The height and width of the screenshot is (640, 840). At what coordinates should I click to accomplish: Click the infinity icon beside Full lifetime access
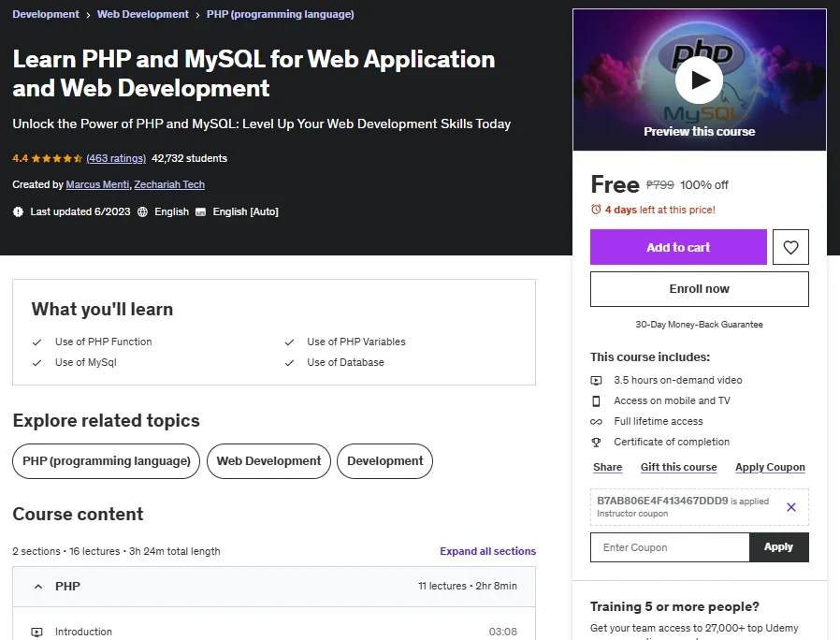[596, 422]
